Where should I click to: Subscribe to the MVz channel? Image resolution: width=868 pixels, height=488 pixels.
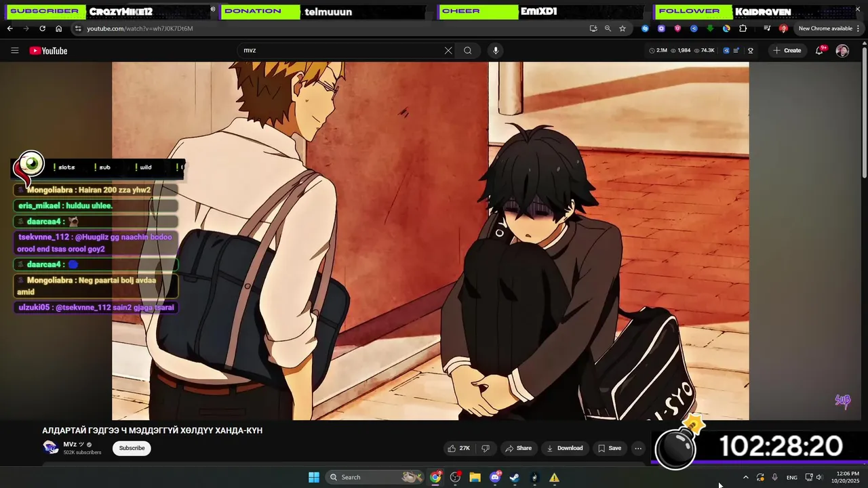pyautogui.click(x=132, y=448)
